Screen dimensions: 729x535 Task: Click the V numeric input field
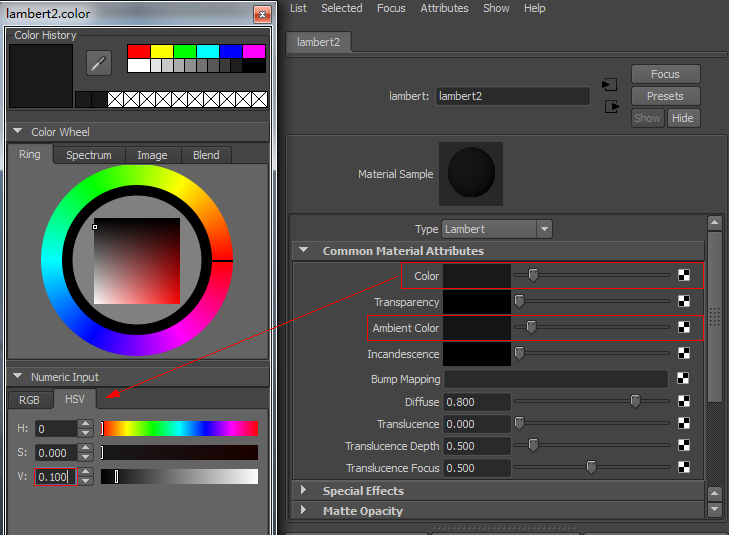tap(56, 477)
